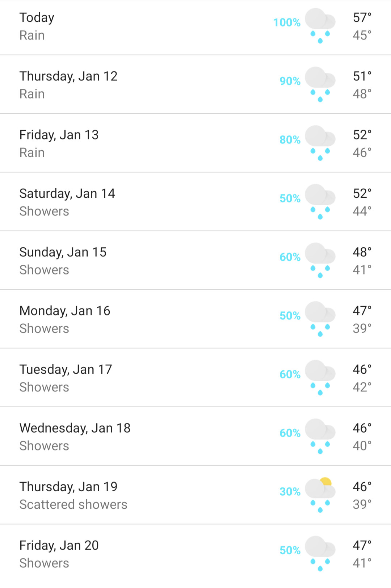Tap the partly sunny icon for Jan 19
The image size is (391, 588).
click(320, 495)
